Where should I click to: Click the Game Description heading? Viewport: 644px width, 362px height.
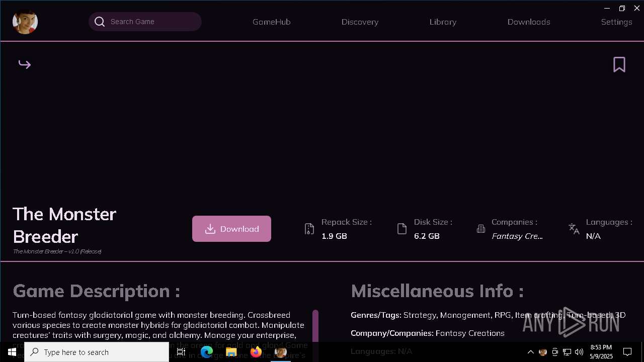[x=97, y=291]
